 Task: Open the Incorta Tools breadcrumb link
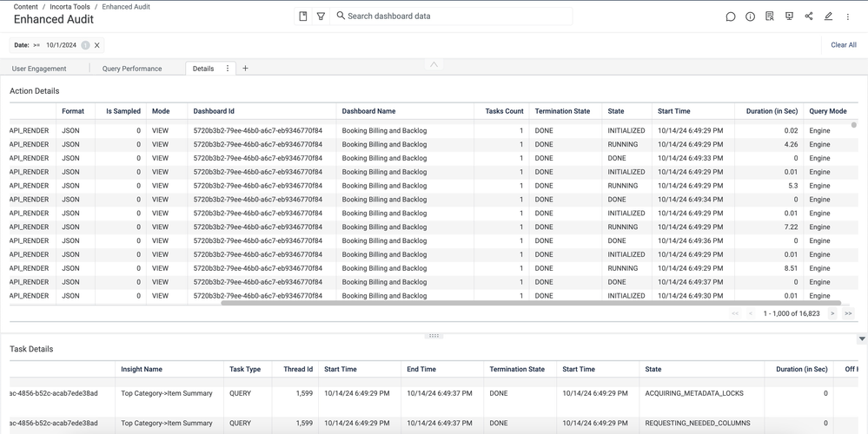70,7
